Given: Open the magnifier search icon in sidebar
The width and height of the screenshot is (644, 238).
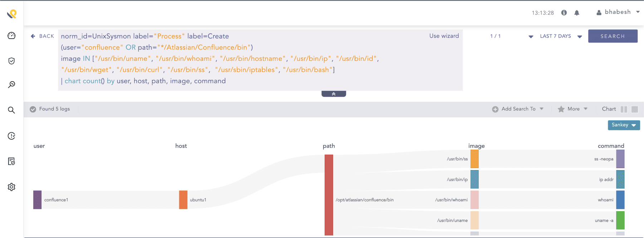Looking at the screenshot, I should pyautogui.click(x=11, y=110).
